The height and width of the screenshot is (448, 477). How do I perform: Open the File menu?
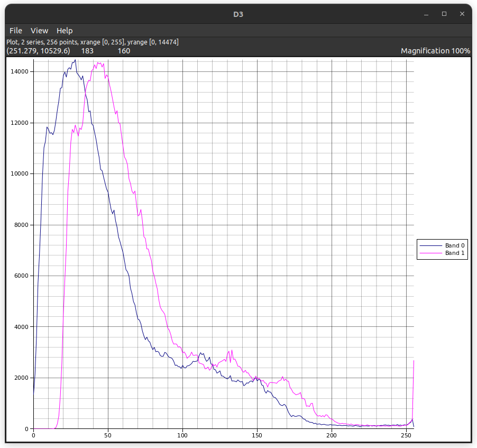point(16,31)
